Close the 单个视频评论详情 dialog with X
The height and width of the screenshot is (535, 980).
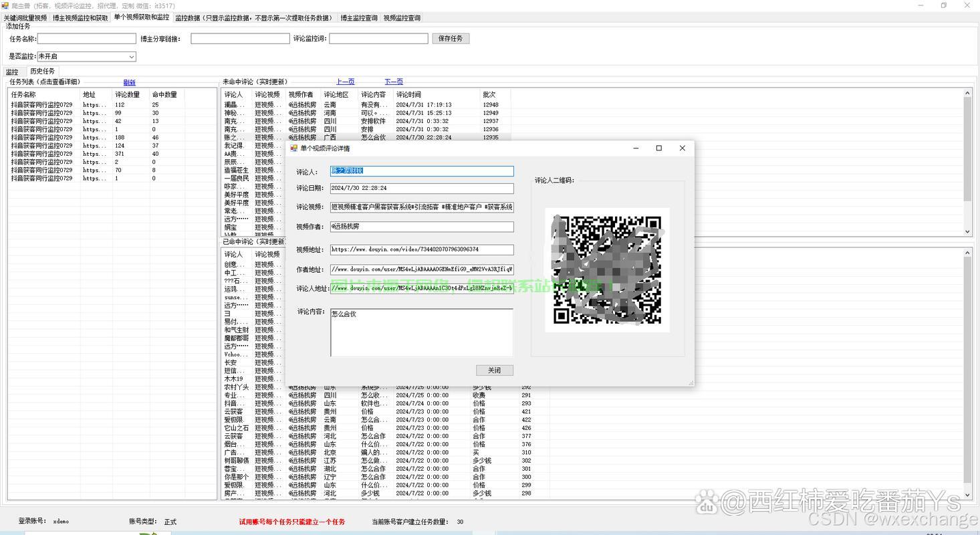click(682, 148)
